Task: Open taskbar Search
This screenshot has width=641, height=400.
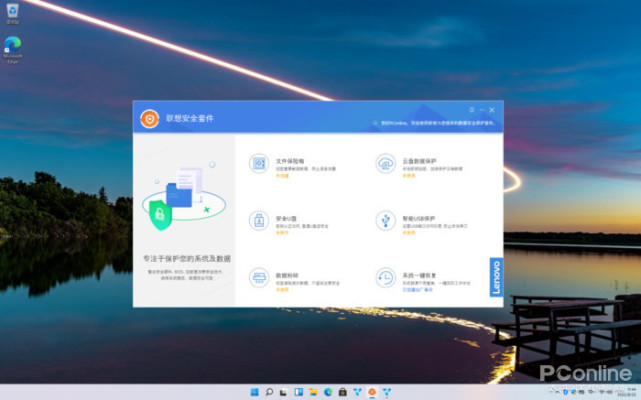Action: click(x=269, y=392)
